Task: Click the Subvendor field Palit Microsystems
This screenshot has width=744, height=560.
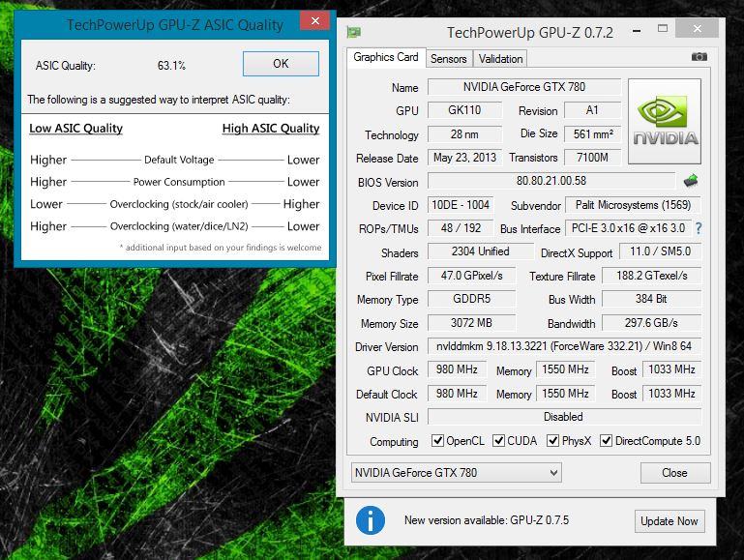Action: pos(633,205)
